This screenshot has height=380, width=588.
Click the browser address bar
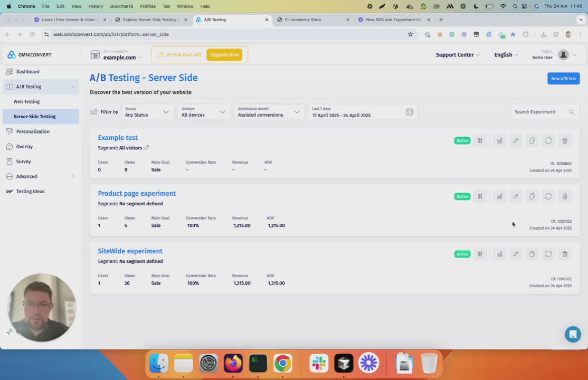click(x=225, y=34)
